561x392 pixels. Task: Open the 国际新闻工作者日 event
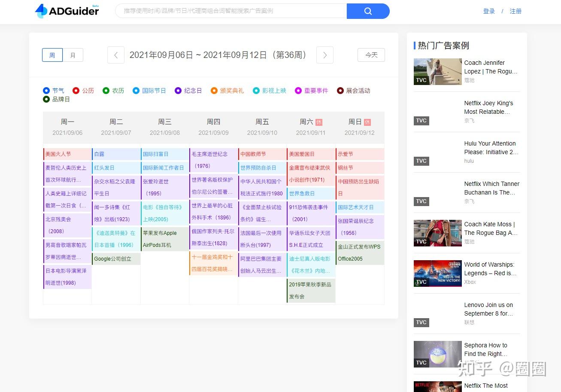click(165, 168)
